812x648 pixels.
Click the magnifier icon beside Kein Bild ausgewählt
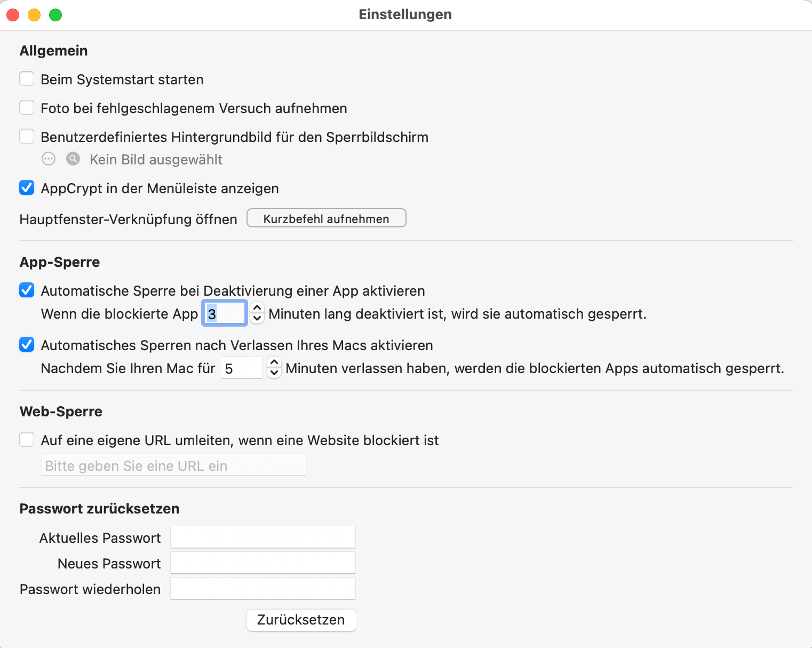point(73,159)
